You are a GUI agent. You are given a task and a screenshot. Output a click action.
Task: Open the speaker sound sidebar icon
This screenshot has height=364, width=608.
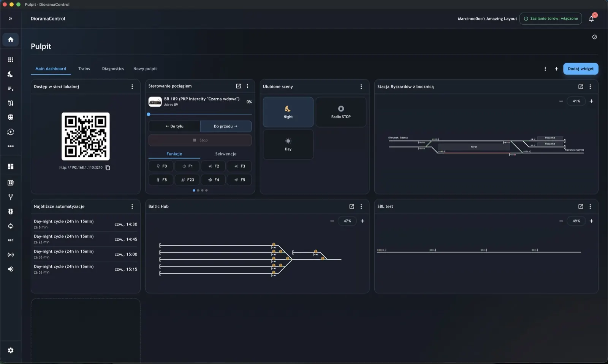[x=11, y=269]
